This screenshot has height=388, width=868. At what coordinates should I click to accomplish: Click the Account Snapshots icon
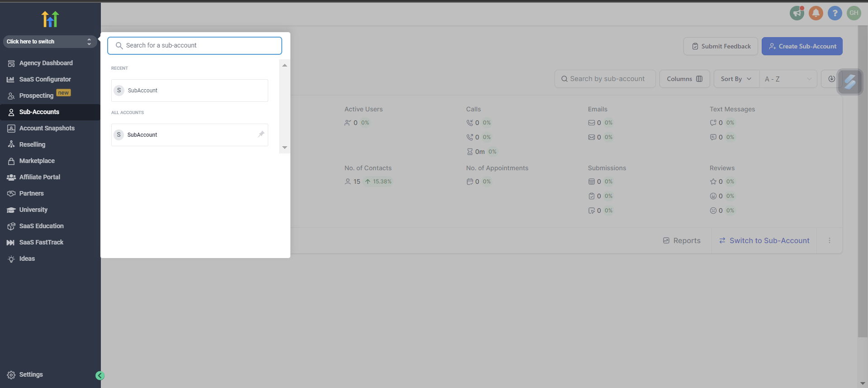[11, 129]
